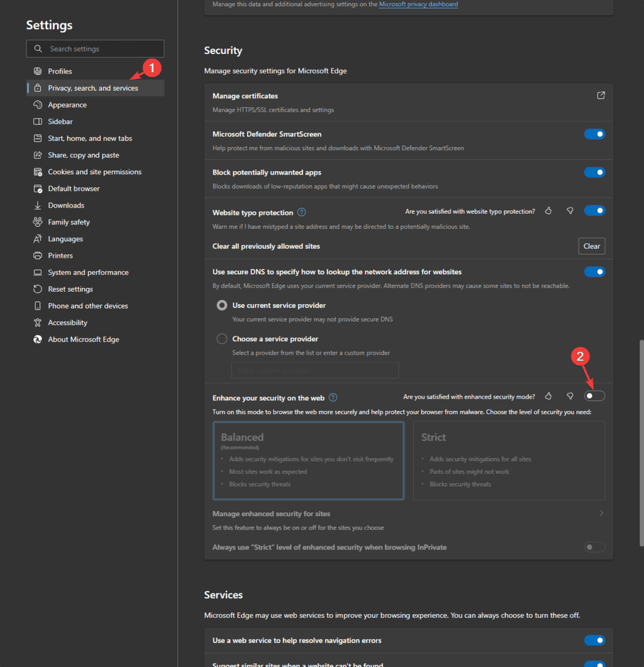
Task: Select Use current service provider radio button
Action: 222,306
